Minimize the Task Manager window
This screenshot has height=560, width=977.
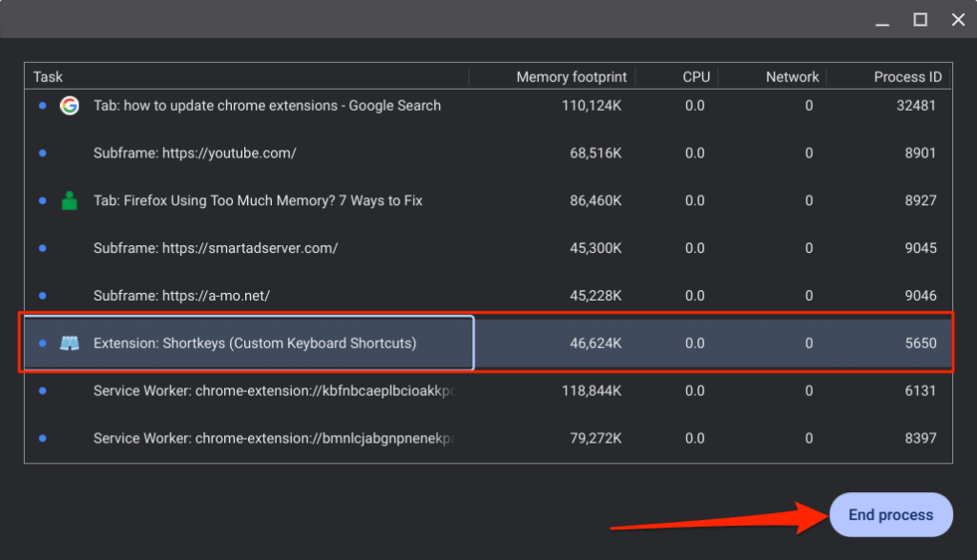(882, 19)
